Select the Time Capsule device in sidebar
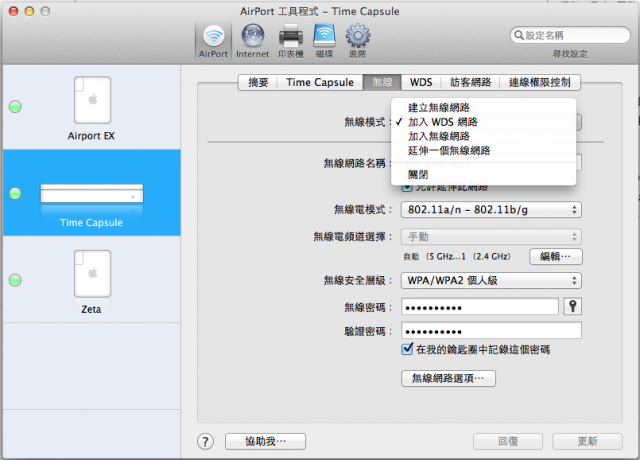Image resolution: width=640 pixels, height=460 pixels. click(x=92, y=193)
